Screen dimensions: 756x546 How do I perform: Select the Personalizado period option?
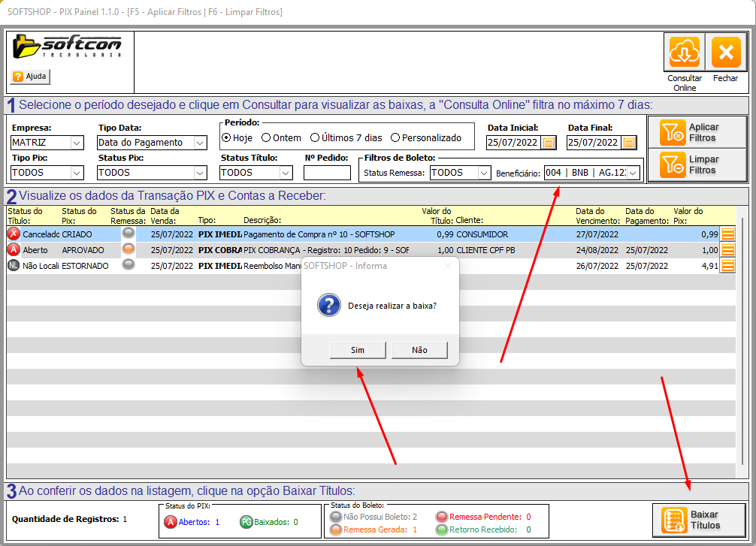[395, 138]
